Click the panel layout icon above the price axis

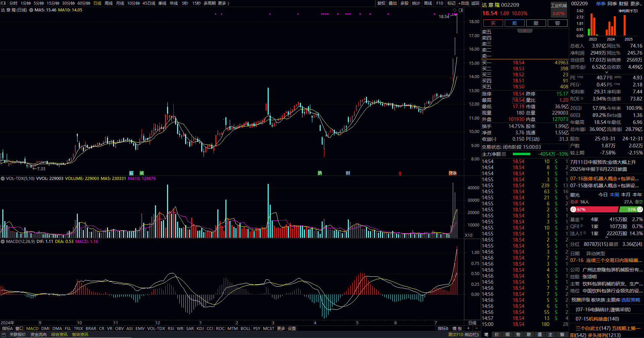pos(461,10)
